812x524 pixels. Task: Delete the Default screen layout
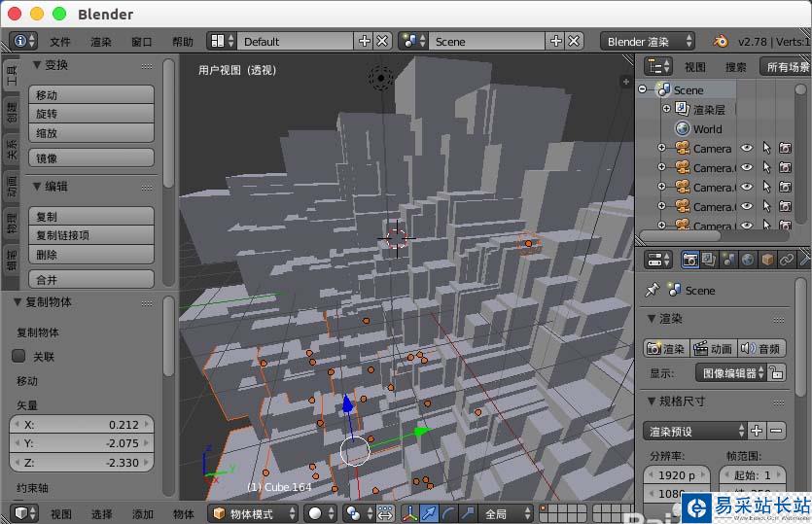tap(382, 41)
